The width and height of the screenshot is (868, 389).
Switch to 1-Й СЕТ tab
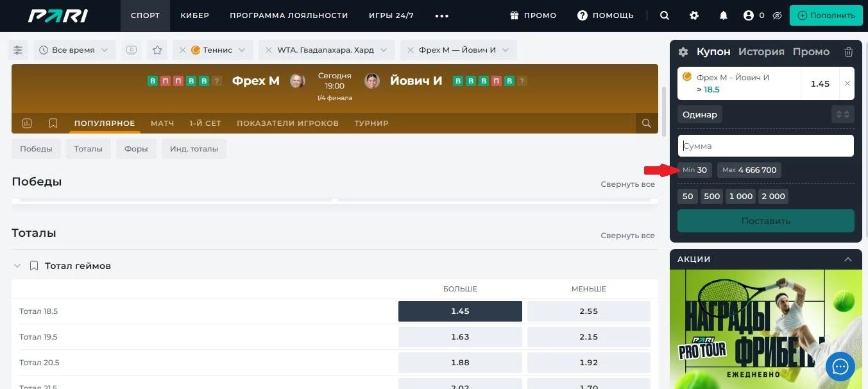coord(205,123)
